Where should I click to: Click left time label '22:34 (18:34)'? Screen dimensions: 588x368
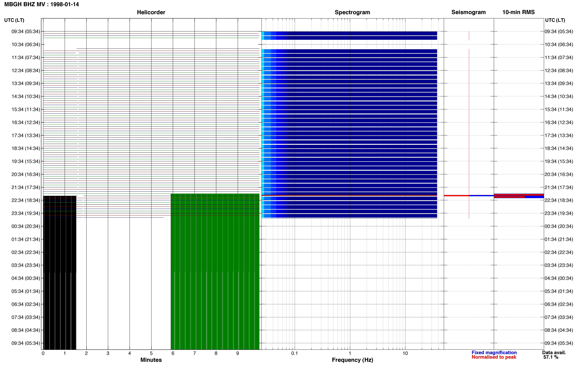26,200
